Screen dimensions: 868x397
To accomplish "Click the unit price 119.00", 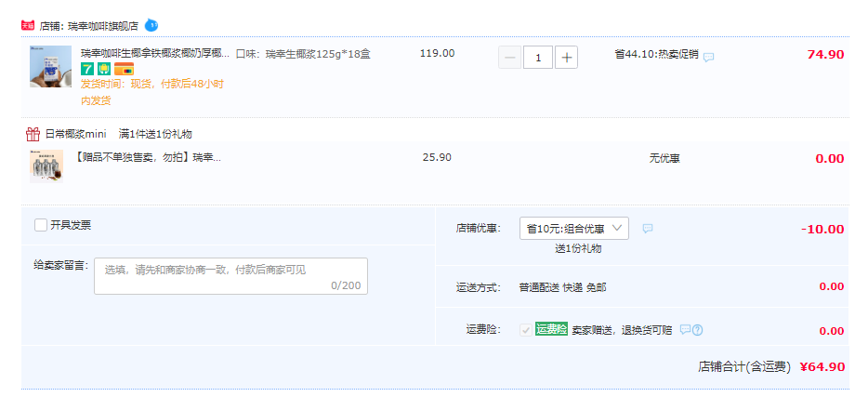I will [438, 54].
